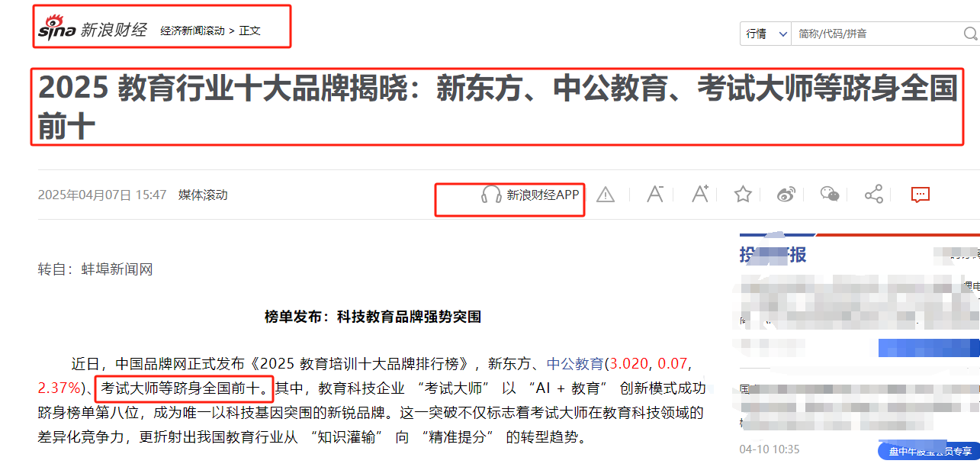980x467 pixels.
Task: Decrease font size with A- icon
Action: coord(654,194)
